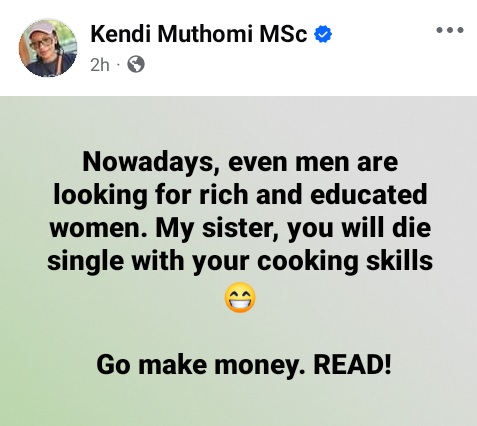Viewport: 477px width, 426px height.
Task: Click the grinning face emoji
Action: (x=240, y=298)
